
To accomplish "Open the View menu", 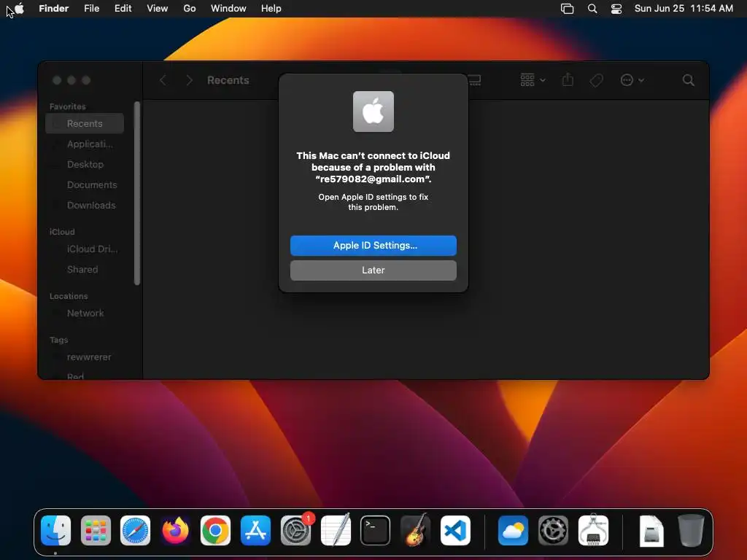I will coord(158,9).
